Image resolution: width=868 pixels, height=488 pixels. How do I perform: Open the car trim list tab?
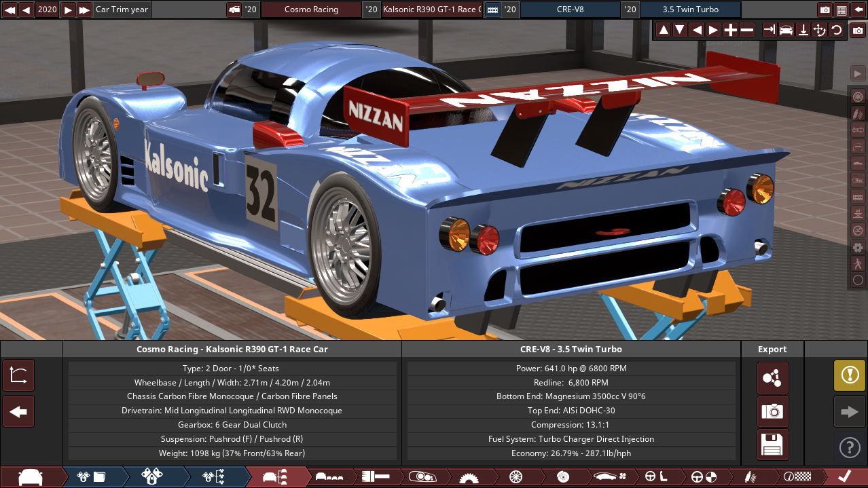(274, 477)
